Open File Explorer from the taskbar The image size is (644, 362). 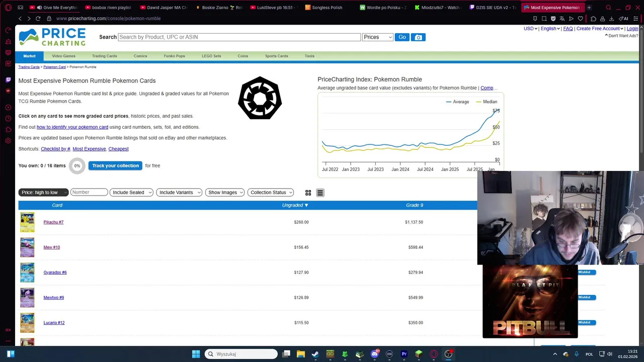301,354
